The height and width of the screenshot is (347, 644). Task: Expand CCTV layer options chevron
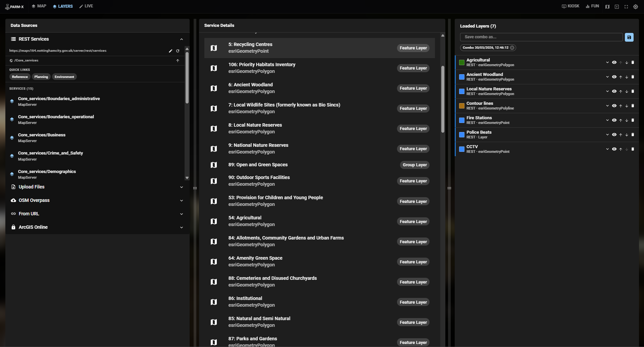pos(607,149)
